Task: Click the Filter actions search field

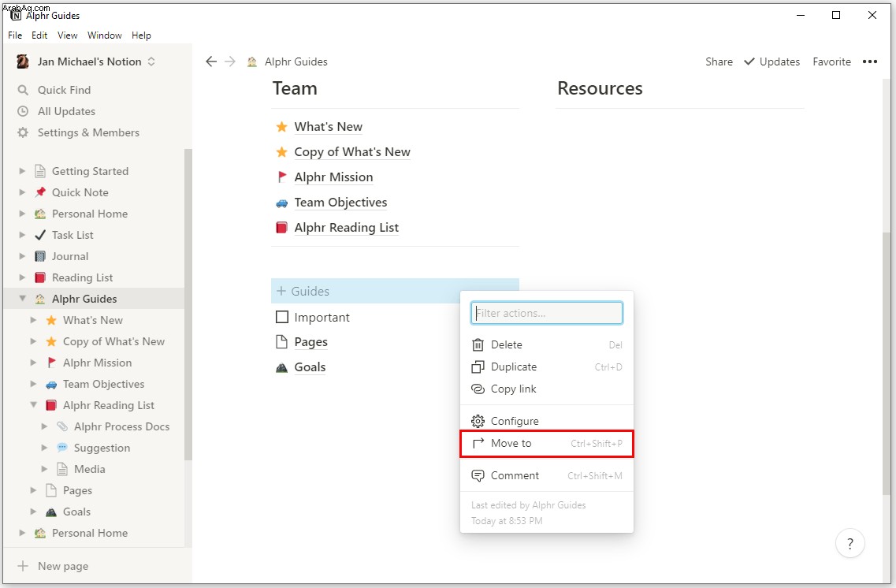Action: [x=547, y=313]
